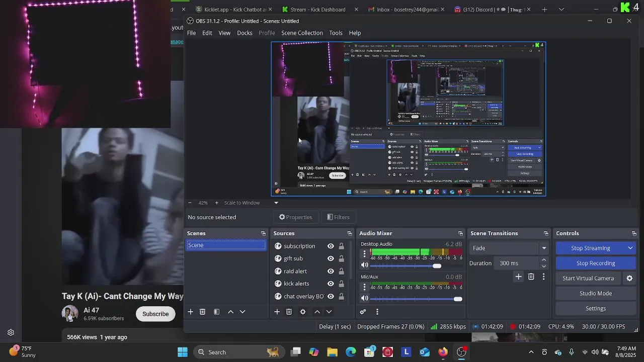Hide the raid alert source

[x=331, y=271]
